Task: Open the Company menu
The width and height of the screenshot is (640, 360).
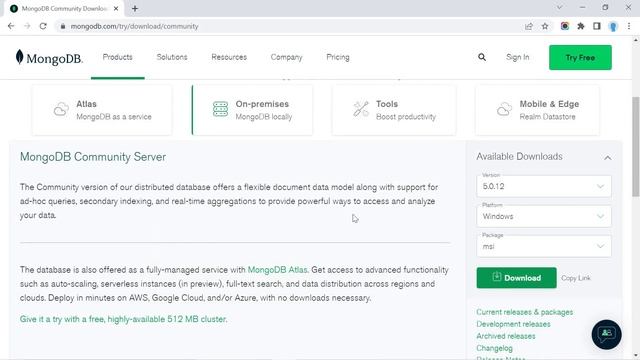Action: tap(287, 57)
